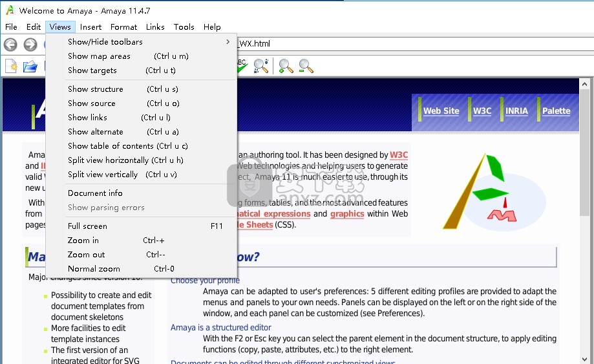This screenshot has width=594, height=364.
Task: Click the Amaya app icon in the title bar
Action: click(10, 10)
